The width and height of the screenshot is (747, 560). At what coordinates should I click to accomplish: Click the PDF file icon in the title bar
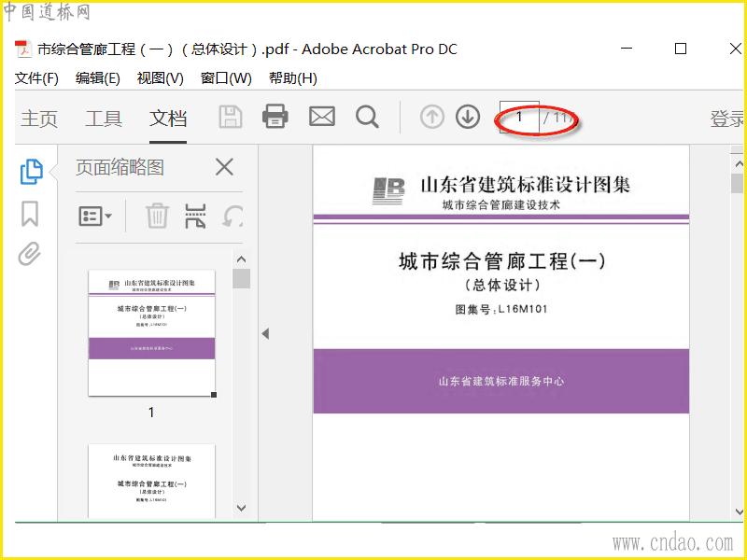coord(22,49)
